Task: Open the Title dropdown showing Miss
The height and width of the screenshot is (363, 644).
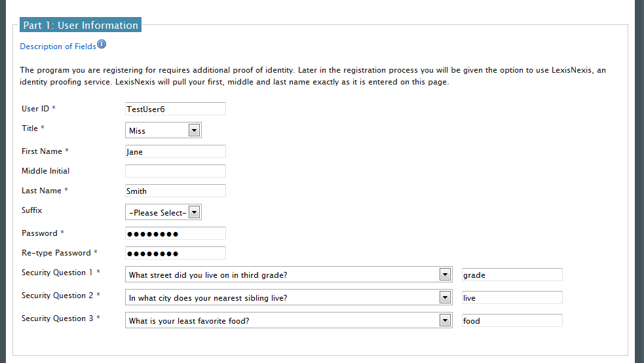Action: (163, 130)
